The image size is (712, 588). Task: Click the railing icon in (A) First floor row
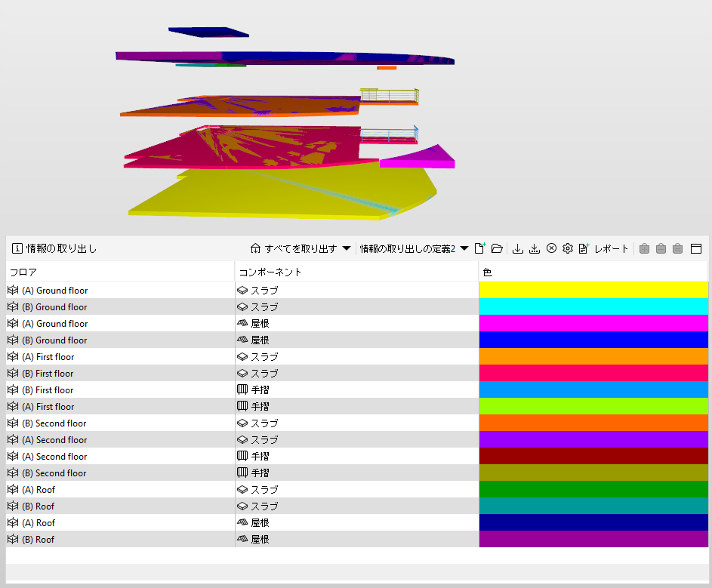coord(242,406)
